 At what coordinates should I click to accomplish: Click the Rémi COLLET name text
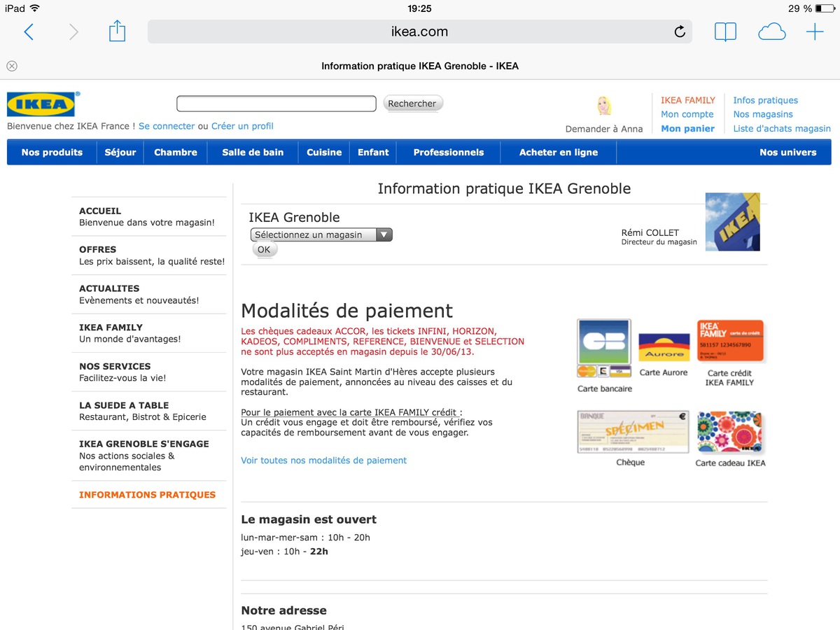[x=650, y=232]
